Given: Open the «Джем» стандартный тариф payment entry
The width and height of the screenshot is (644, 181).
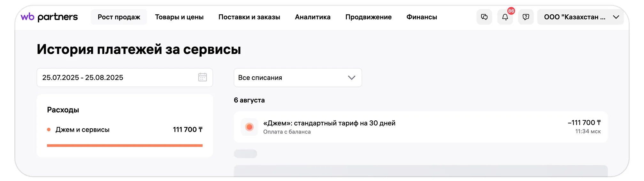Looking at the screenshot, I should coord(421,127).
